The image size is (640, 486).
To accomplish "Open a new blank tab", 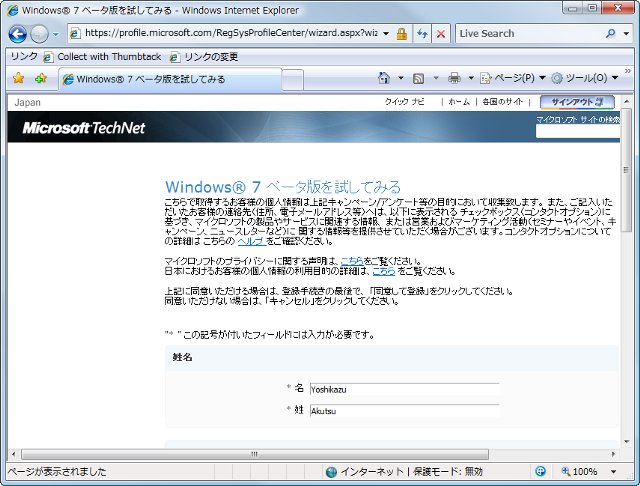I will pyautogui.click(x=292, y=79).
